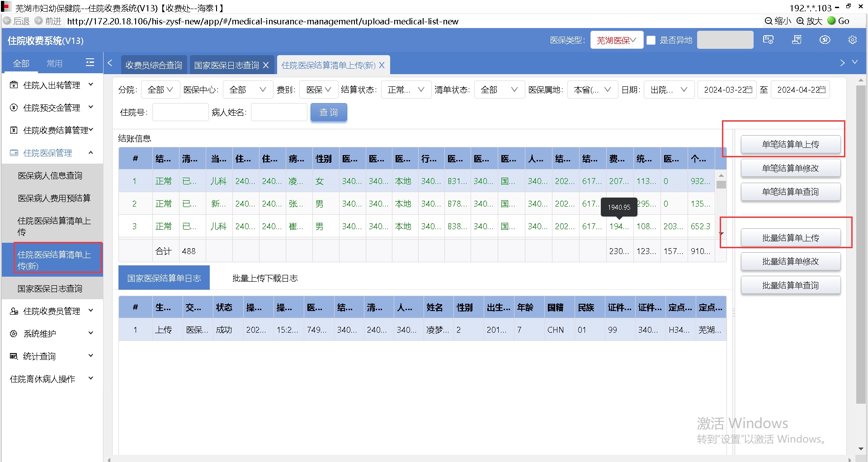The height and width of the screenshot is (462, 868).
Task: Click the 结账信息 table vertical scrollbar thumb
Action: click(722, 184)
